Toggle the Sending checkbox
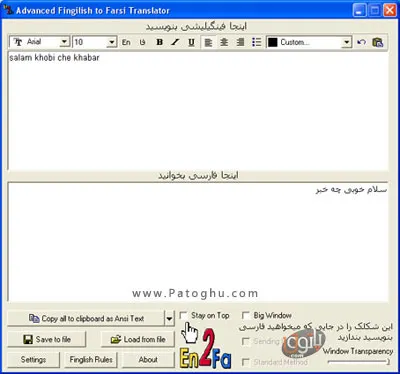Viewport: 400px width, 374px height. [x=246, y=341]
